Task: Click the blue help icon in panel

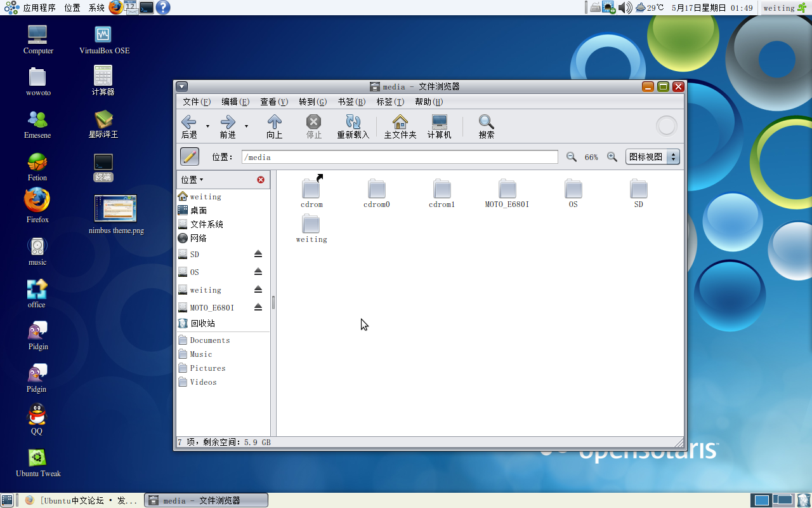Action: point(163,8)
